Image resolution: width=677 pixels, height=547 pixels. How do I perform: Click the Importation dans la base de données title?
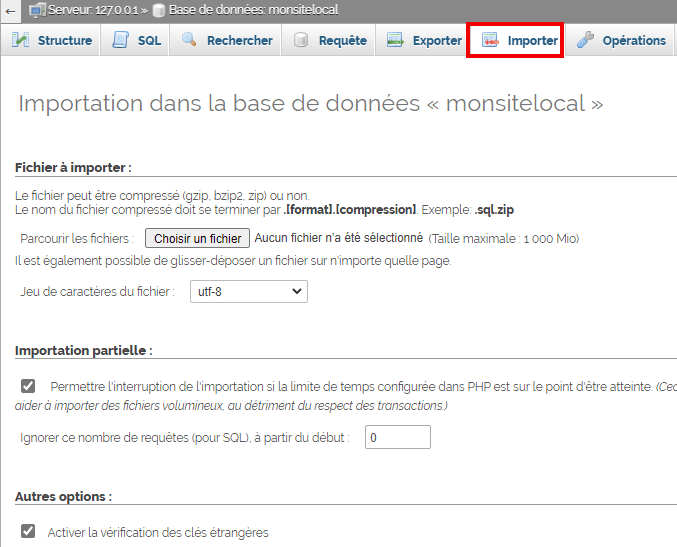(310, 103)
